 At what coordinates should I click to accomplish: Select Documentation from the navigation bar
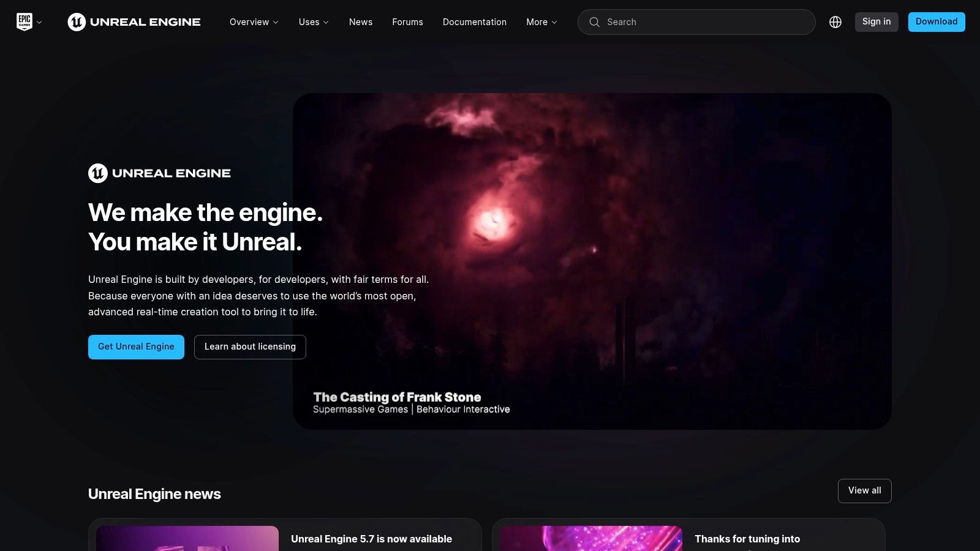(x=475, y=22)
